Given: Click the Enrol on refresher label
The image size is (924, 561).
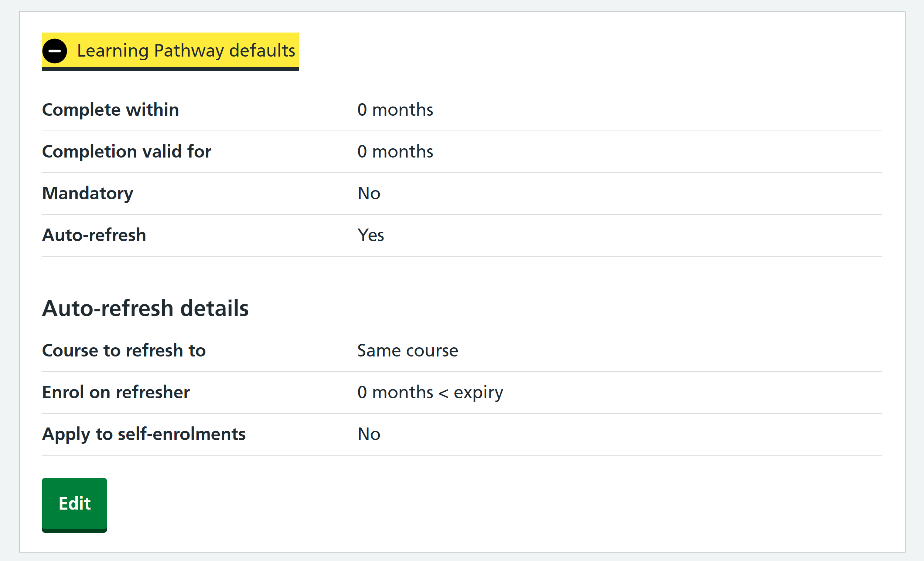Looking at the screenshot, I should (116, 392).
